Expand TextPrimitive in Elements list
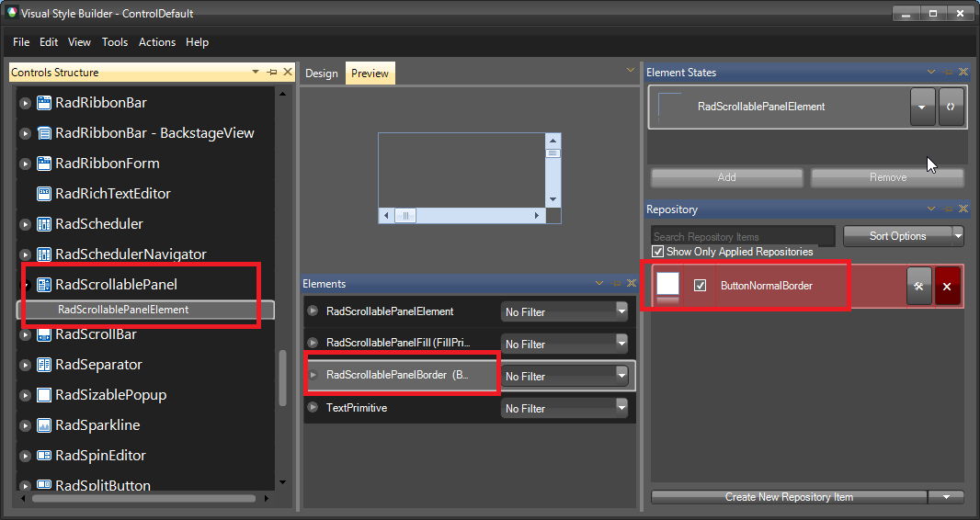980x520 pixels. coord(313,408)
